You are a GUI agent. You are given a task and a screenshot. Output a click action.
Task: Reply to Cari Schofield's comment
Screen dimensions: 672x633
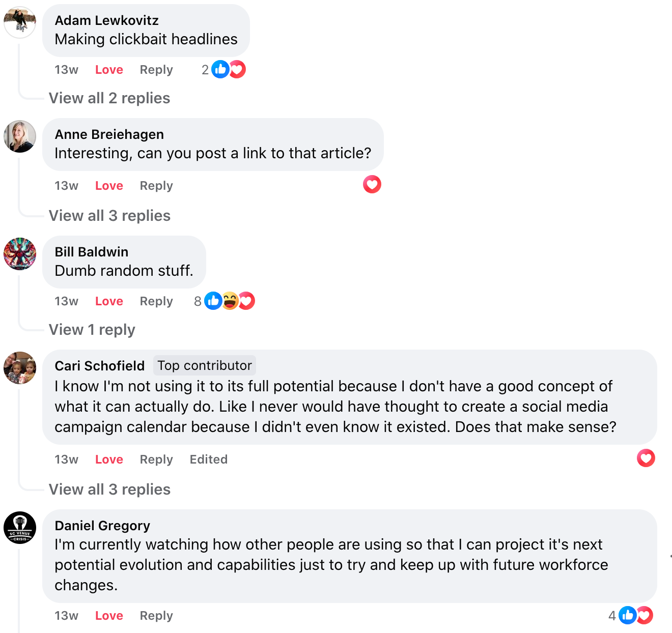156,459
